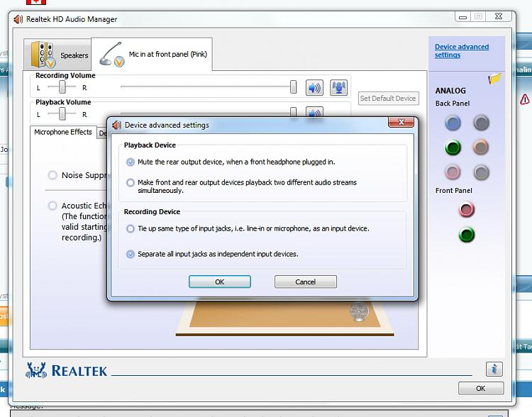Click the Realtek crab logo
532x417 pixels.
point(36,370)
